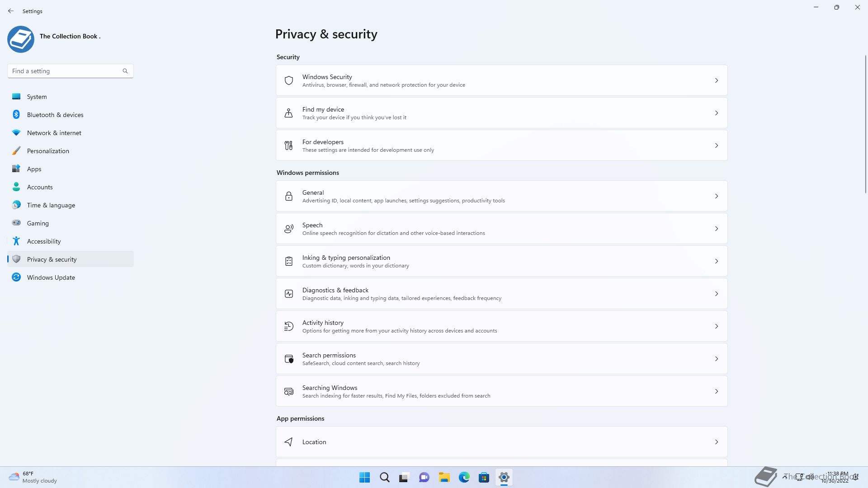Screen dimensions: 868x488
Task: Open Location app permission
Action: click(502, 442)
